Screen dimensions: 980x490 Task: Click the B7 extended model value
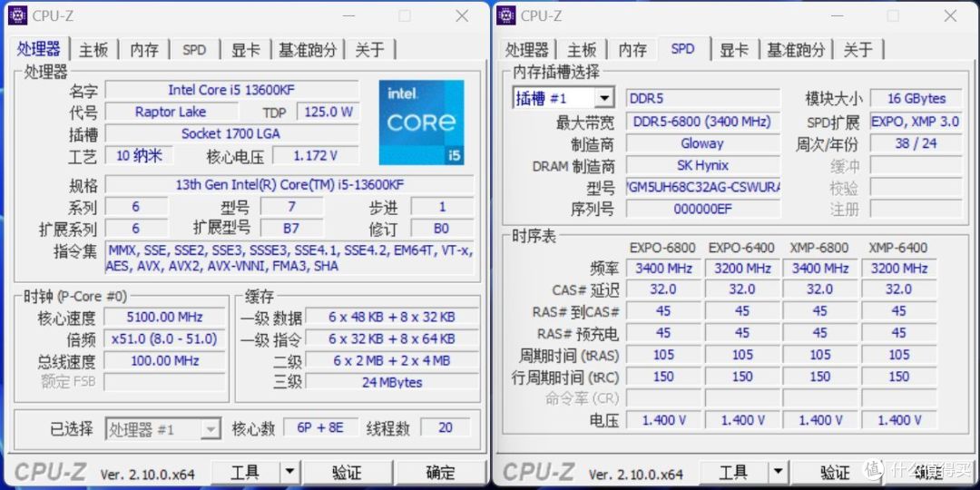(291, 229)
